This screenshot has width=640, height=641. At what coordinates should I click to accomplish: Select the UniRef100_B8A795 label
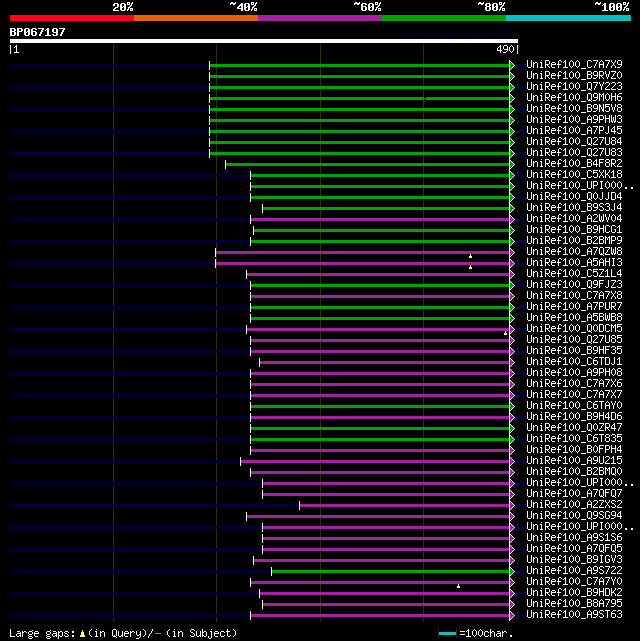point(574,604)
